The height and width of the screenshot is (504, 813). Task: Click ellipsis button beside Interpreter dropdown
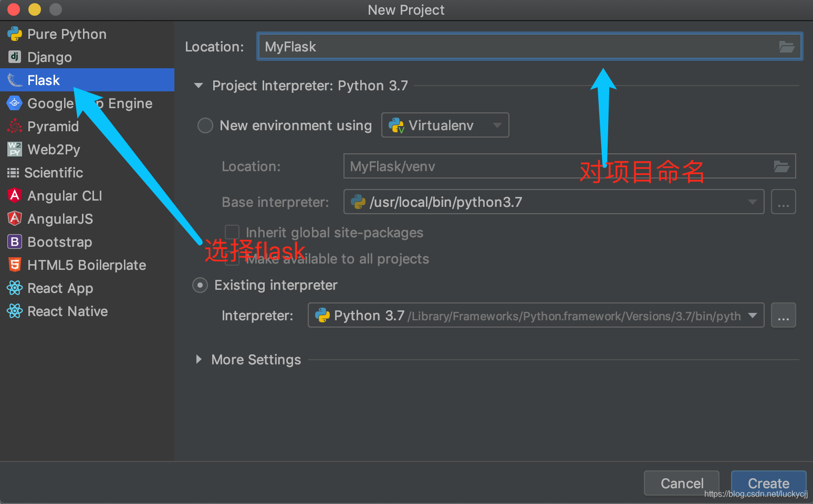[x=783, y=315]
